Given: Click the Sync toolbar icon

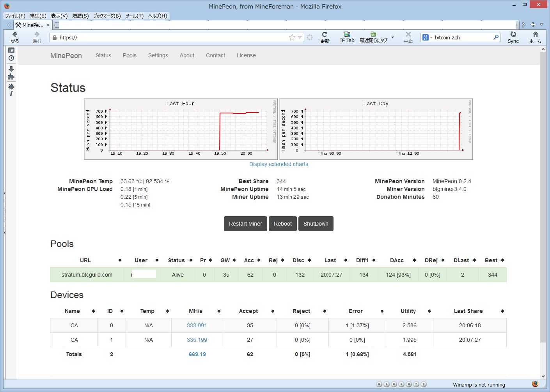Looking at the screenshot, I should click(513, 37).
